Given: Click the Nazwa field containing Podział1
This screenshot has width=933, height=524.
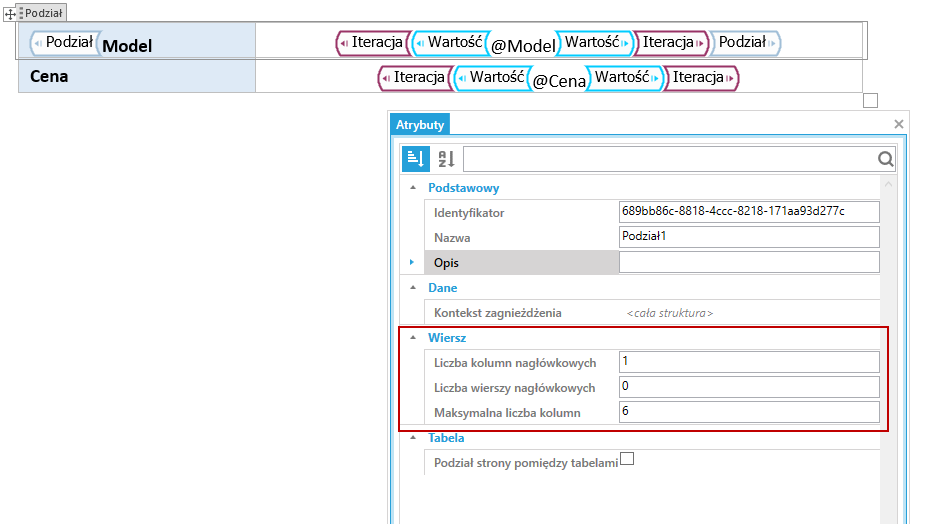Looking at the screenshot, I should tap(749, 237).
